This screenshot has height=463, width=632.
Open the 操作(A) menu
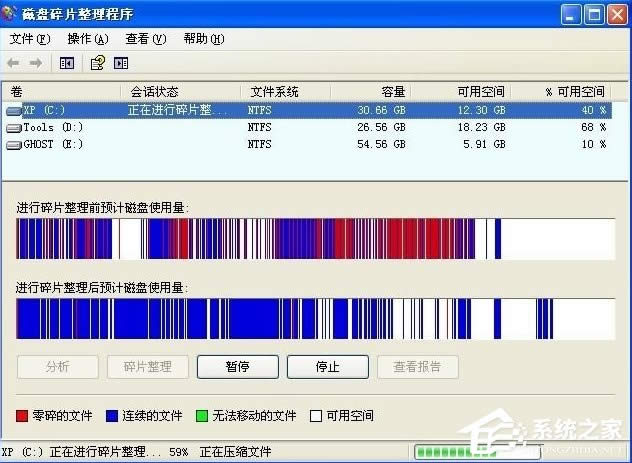pyautogui.click(x=87, y=39)
